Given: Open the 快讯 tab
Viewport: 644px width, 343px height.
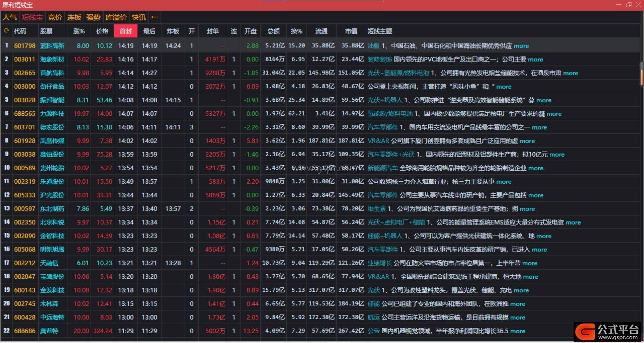Looking at the screenshot, I should pyautogui.click(x=139, y=17).
